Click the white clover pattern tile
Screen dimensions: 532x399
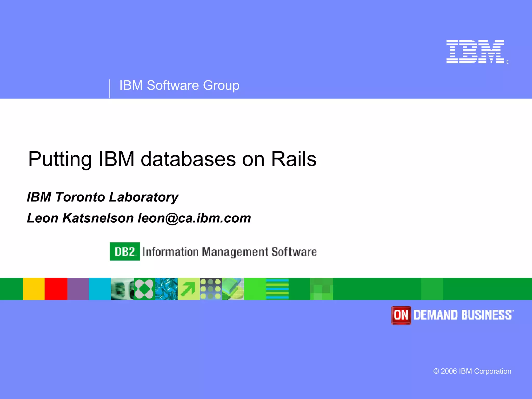[144, 289]
